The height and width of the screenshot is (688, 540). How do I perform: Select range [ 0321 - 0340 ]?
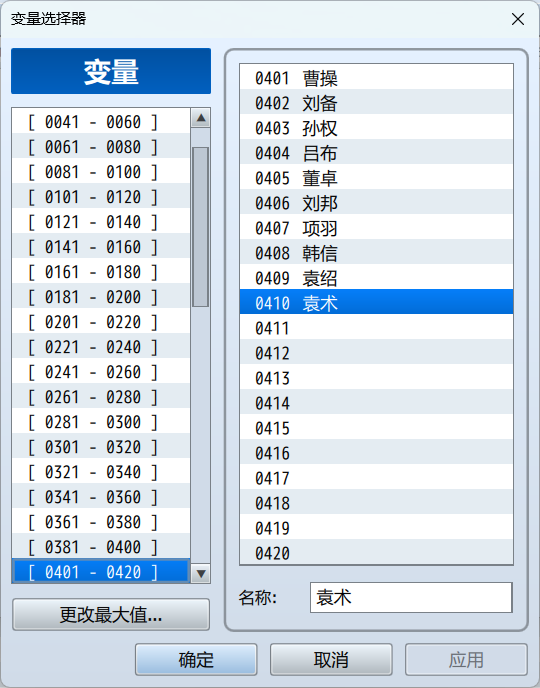click(101, 472)
